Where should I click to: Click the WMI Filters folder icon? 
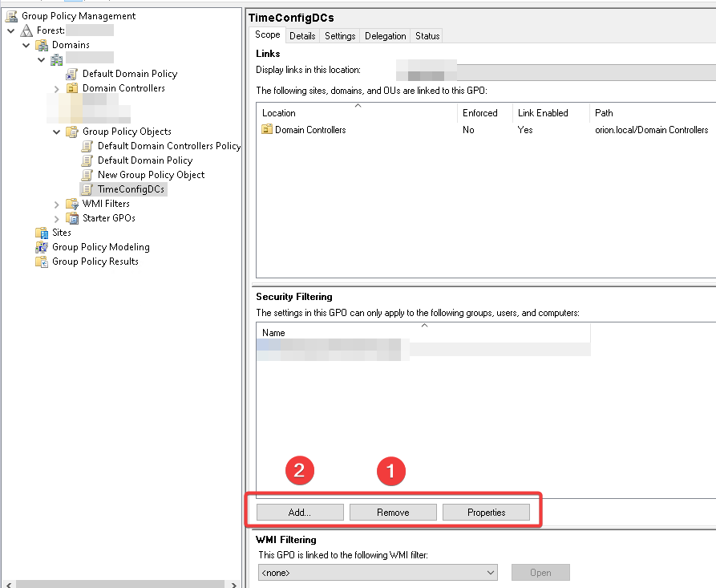pos(72,204)
